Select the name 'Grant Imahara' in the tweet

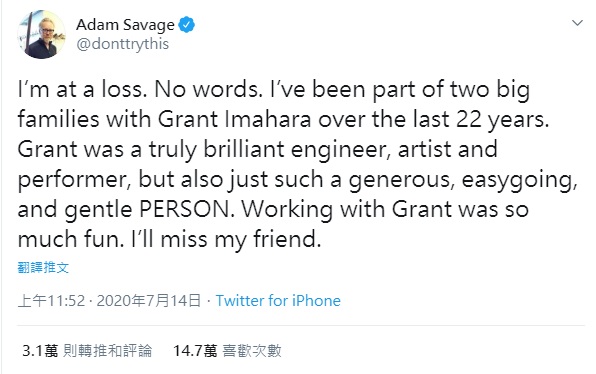click(x=234, y=119)
